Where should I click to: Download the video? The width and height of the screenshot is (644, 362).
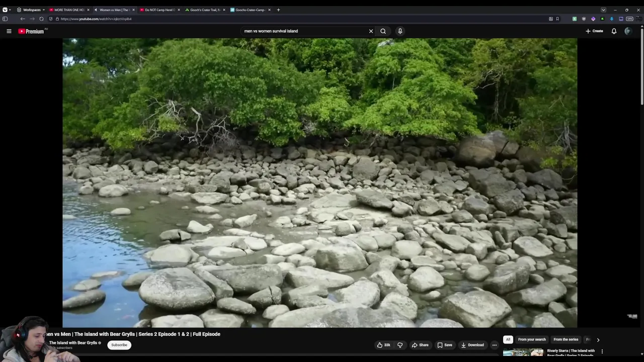click(472, 345)
